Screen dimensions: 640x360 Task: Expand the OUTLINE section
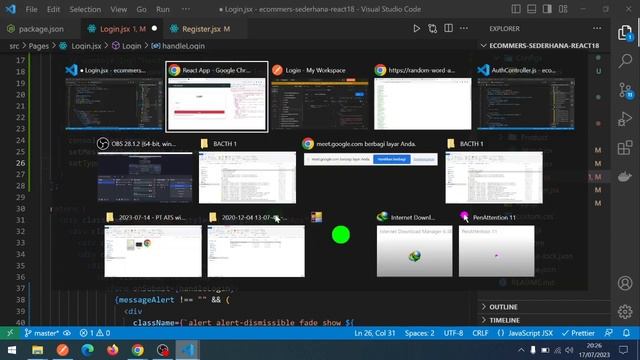click(x=544, y=307)
